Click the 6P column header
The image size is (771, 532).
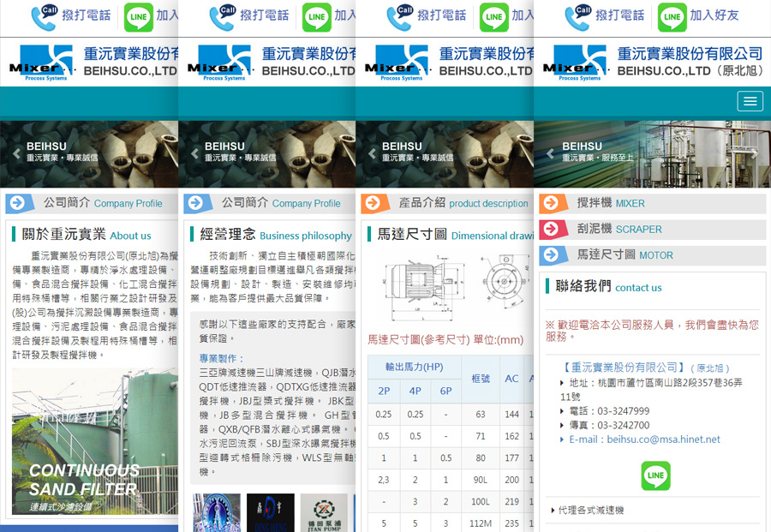tap(445, 391)
